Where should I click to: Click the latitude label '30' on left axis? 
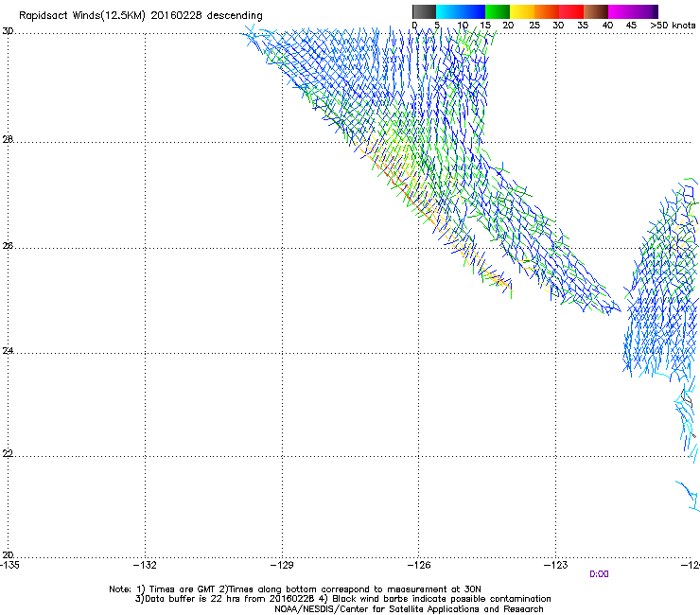point(8,31)
